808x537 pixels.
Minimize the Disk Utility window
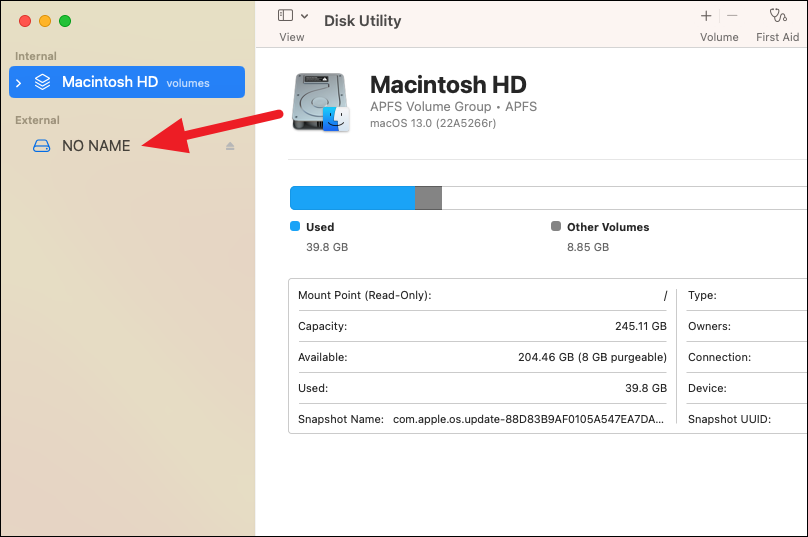(x=45, y=21)
